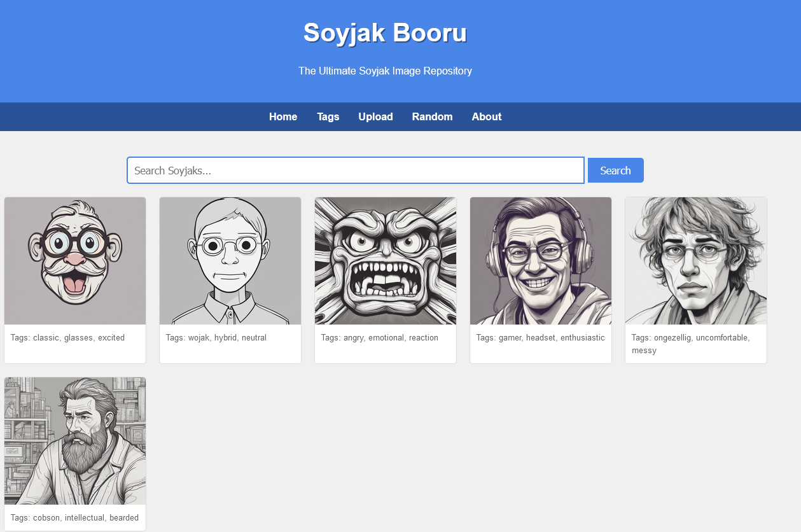Open the About page

(487, 116)
